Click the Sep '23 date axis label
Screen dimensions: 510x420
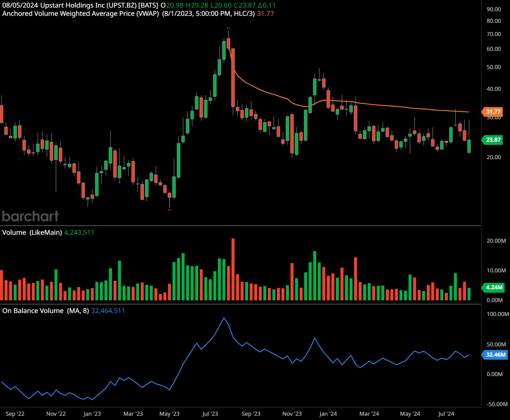(x=251, y=414)
